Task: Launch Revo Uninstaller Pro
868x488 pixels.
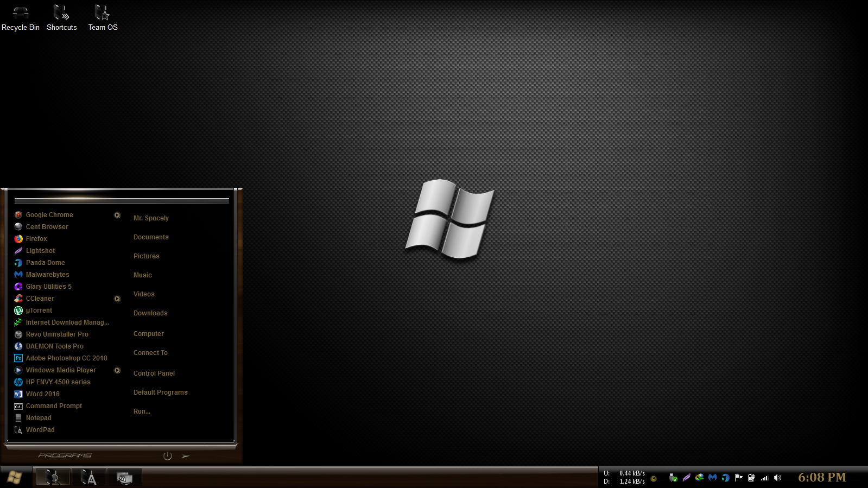Action: pos(67,334)
